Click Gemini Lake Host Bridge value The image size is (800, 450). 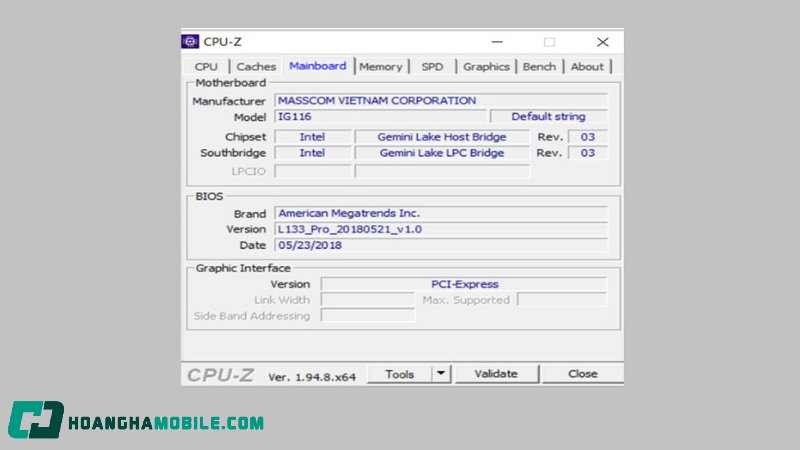click(442, 137)
